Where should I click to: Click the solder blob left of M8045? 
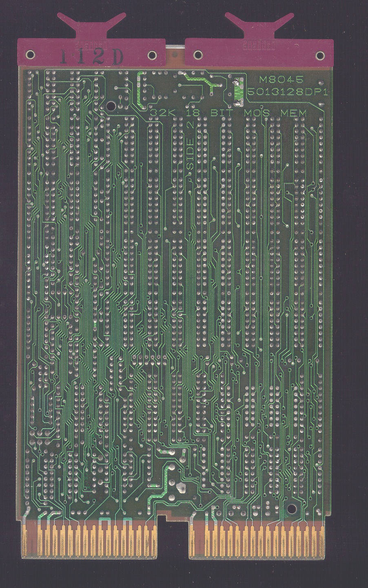236,90
